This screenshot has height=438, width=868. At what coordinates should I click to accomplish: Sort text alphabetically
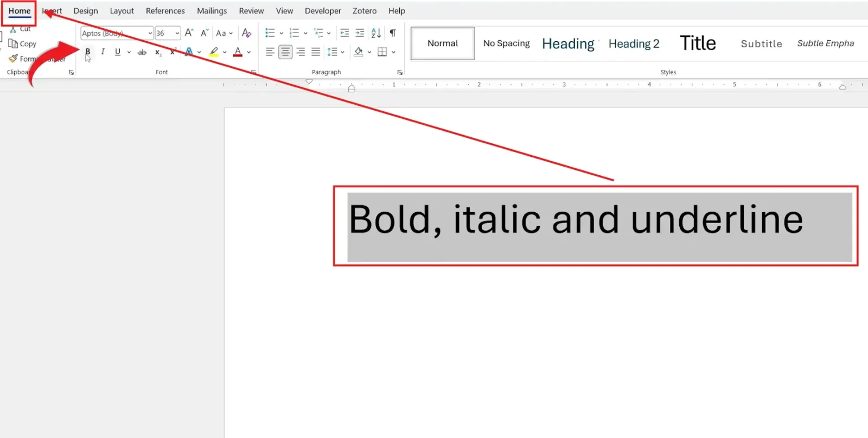pos(376,33)
